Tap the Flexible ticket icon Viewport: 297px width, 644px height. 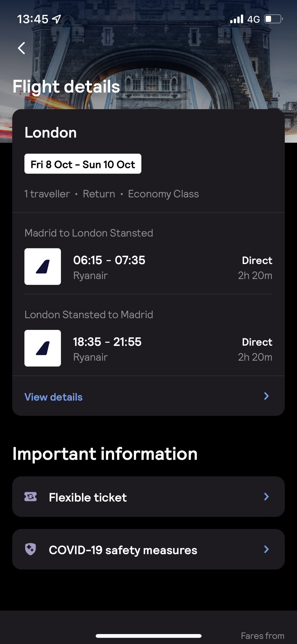30,497
